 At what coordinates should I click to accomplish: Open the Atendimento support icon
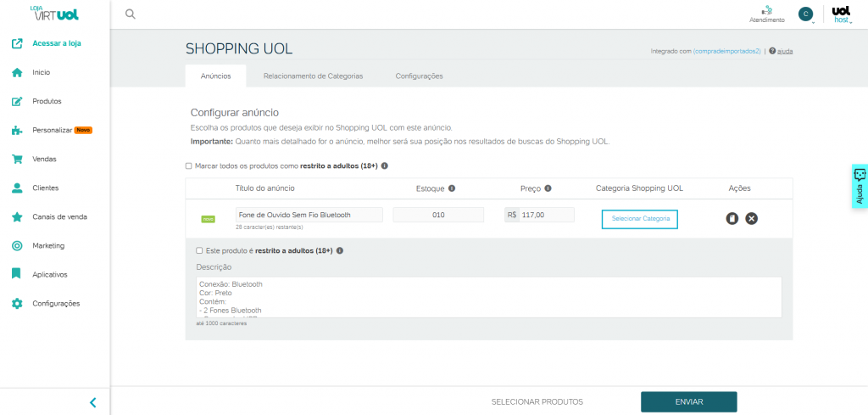(766, 10)
